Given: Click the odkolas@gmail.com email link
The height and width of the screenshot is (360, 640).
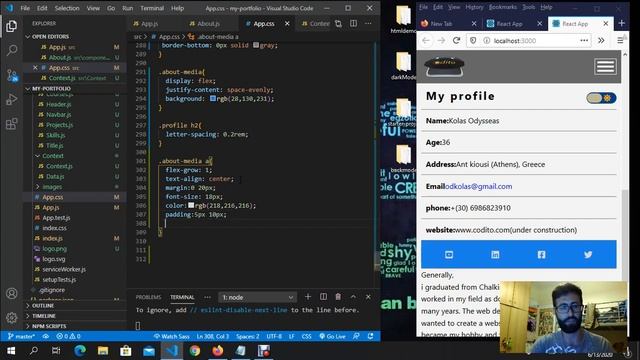Looking at the screenshot, I should pyautogui.click(x=478, y=186).
